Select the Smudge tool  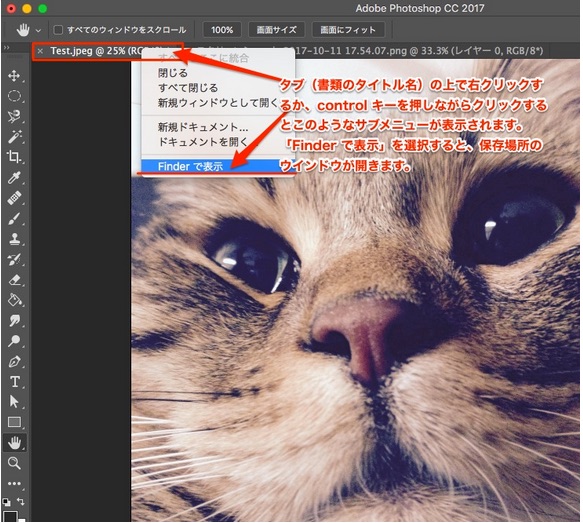tap(14, 320)
